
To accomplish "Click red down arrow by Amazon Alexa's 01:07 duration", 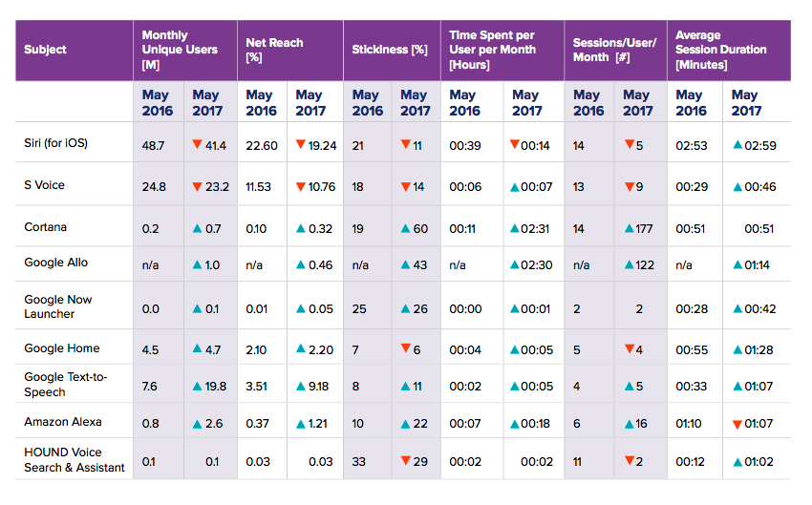I will (736, 424).
